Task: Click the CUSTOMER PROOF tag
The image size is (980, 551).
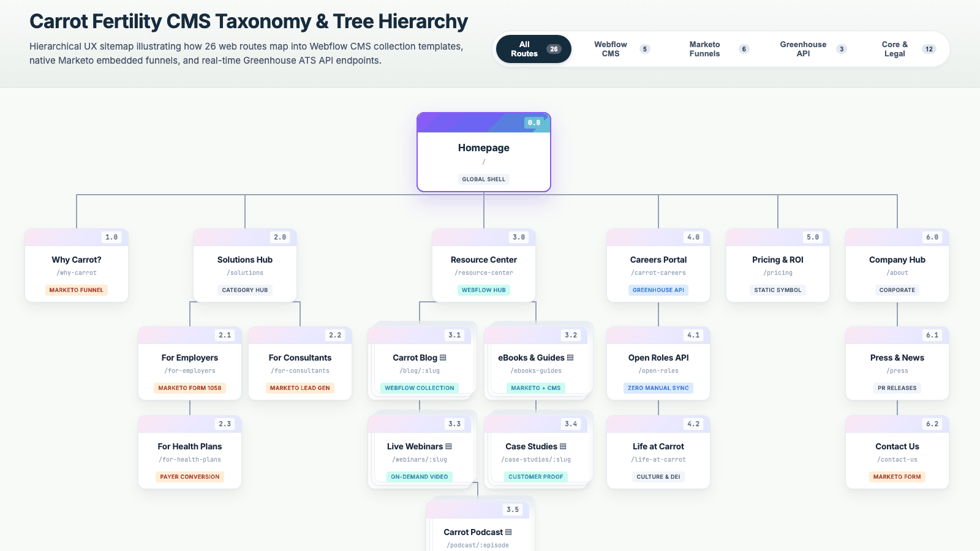Action: 536,477
